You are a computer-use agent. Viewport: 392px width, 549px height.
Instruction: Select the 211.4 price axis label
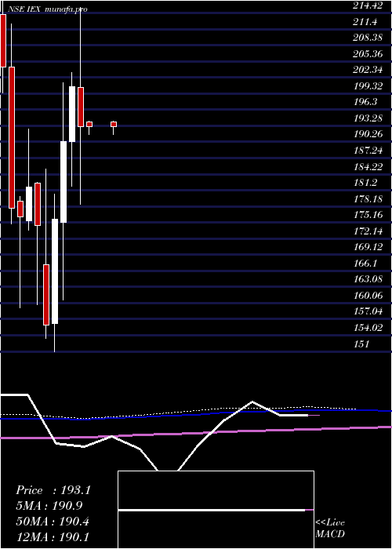(x=365, y=22)
